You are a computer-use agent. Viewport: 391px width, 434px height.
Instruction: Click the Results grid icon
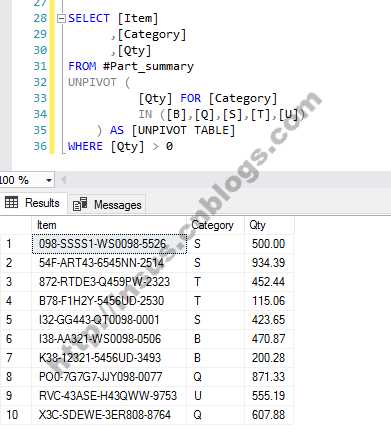pyautogui.click(x=11, y=202)
